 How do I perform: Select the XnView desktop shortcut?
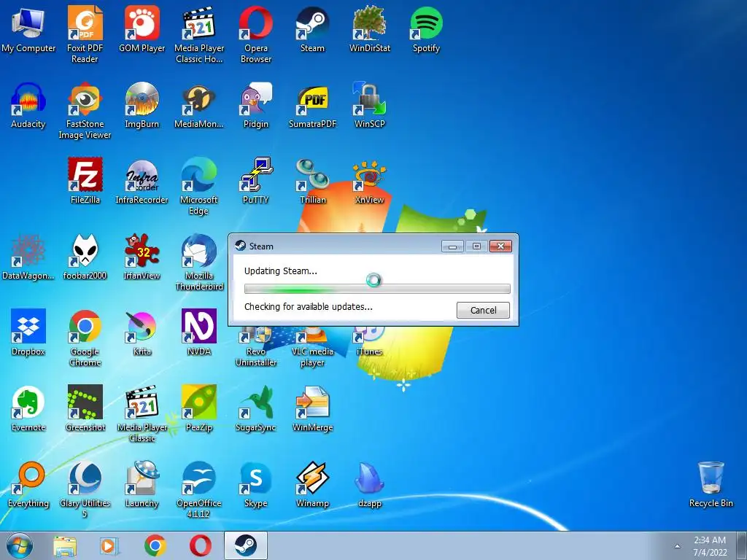click(x=370, y=182)
